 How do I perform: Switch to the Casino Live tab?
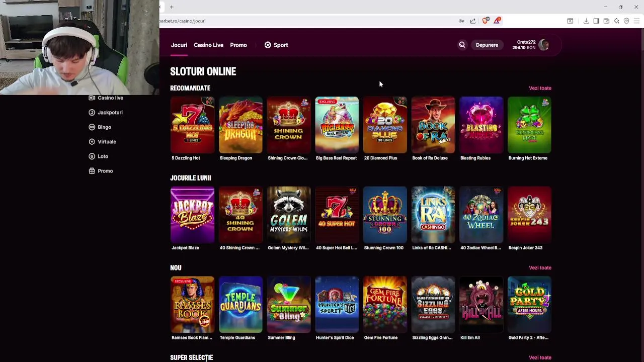209,45
